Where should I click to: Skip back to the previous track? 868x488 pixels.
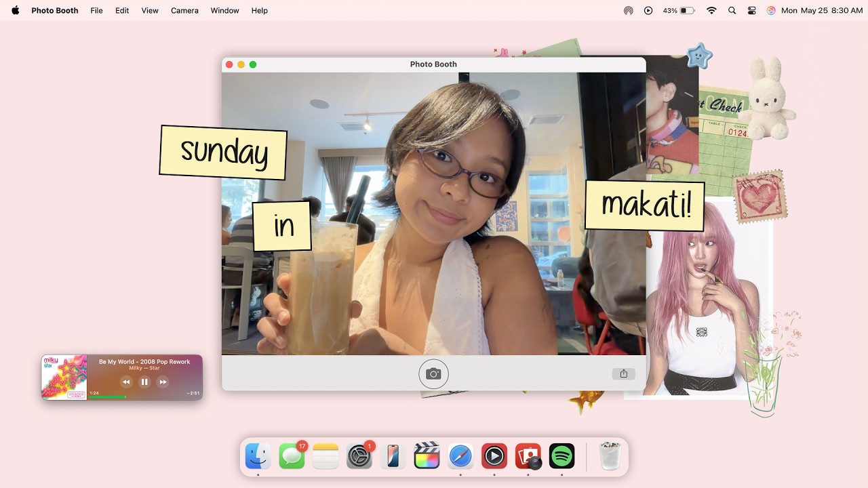point(126,382)
